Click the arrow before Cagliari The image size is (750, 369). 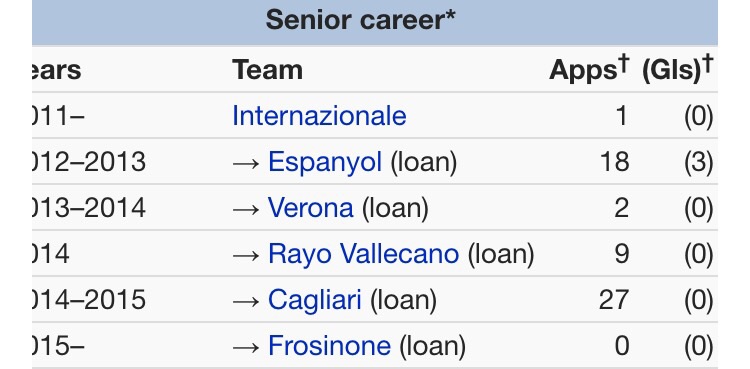point(246,301)
